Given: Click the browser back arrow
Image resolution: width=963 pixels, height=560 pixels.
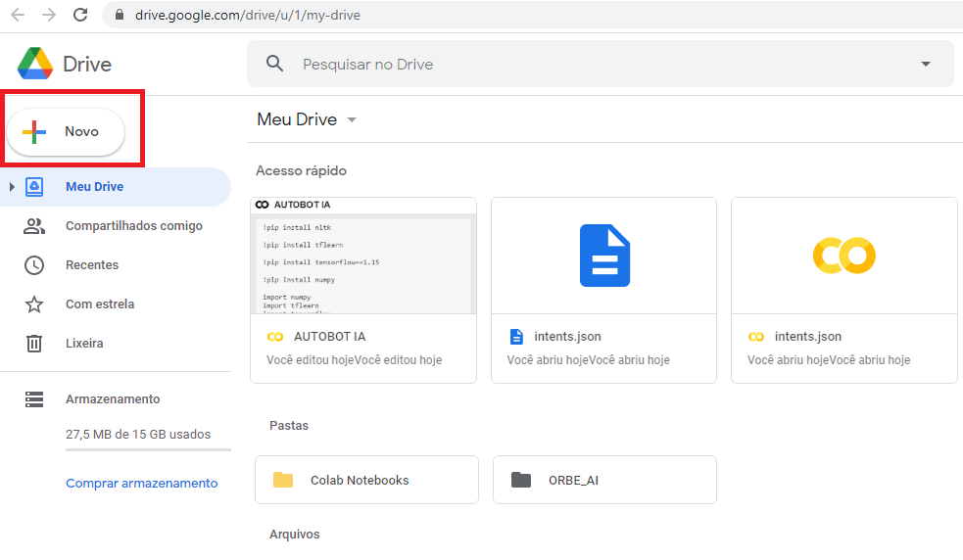Looking at the screenshot, I should [x=18, y=15].
